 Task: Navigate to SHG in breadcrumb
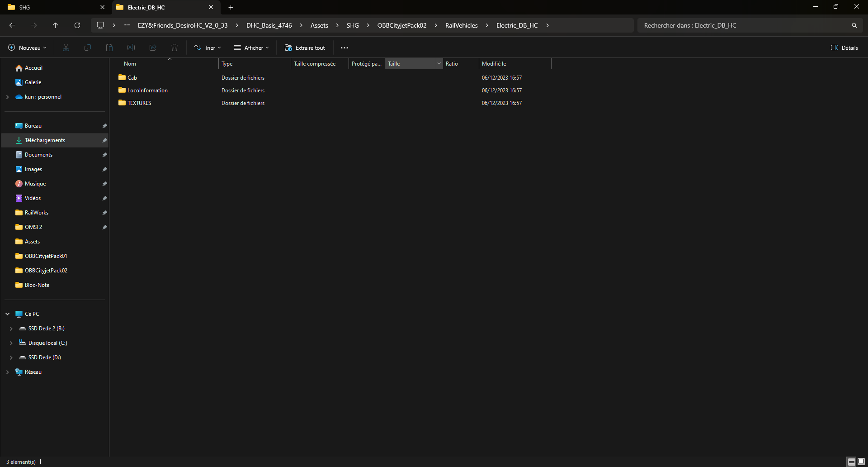(x=353, y=25)
